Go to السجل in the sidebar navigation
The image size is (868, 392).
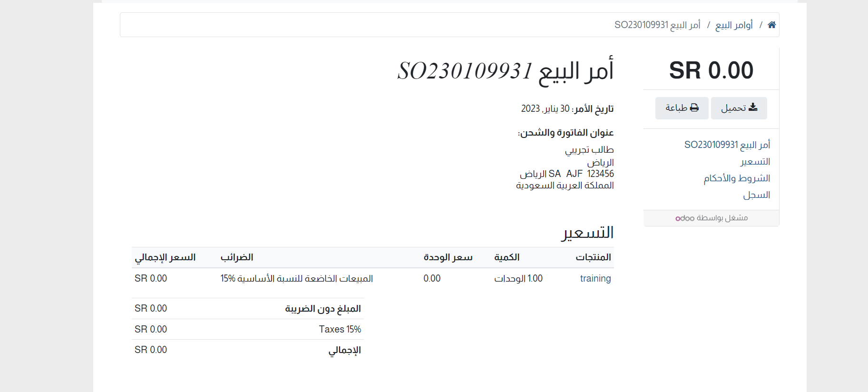pos(756,195)
